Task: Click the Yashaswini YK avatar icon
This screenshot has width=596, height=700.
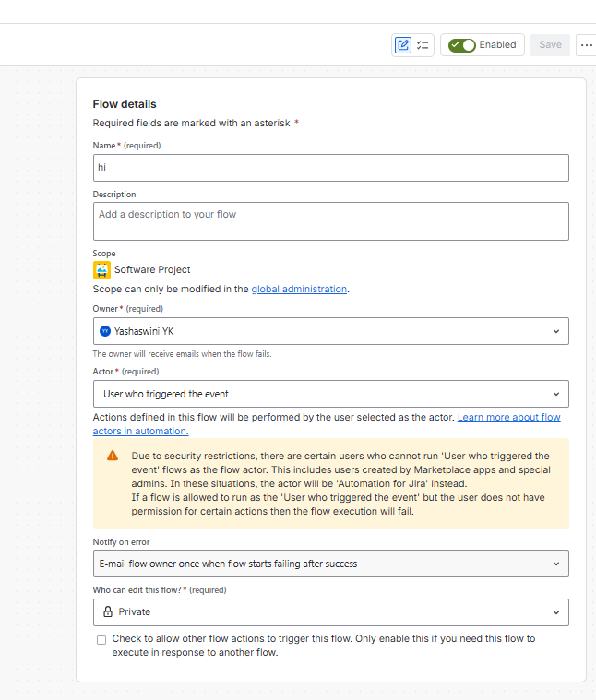Action: click(x=105, y=331)
